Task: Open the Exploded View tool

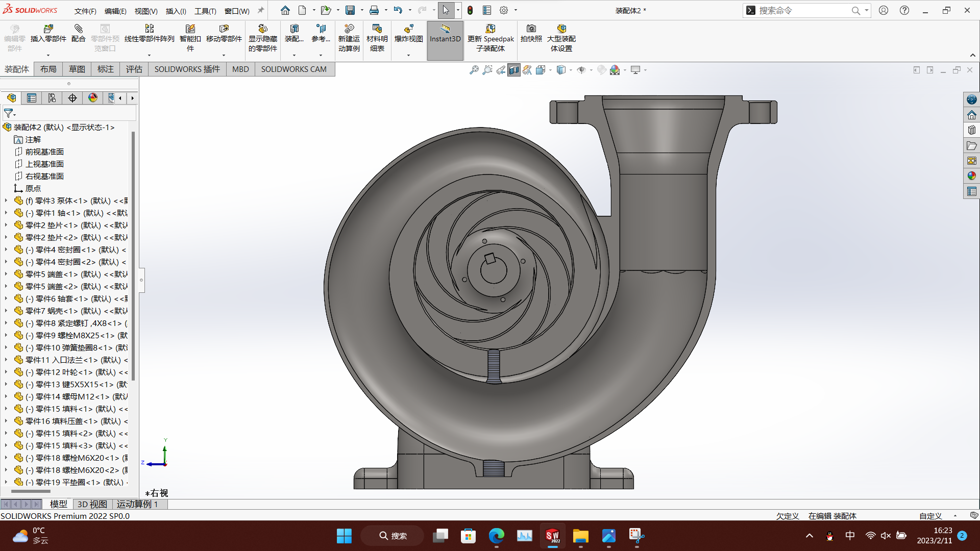Action: (408, 34)
